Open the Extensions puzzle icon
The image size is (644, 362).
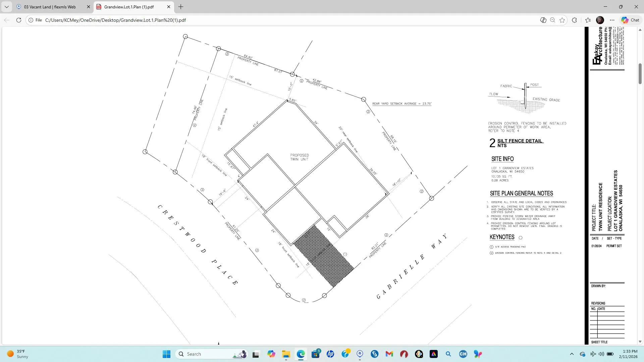(574, 20)
